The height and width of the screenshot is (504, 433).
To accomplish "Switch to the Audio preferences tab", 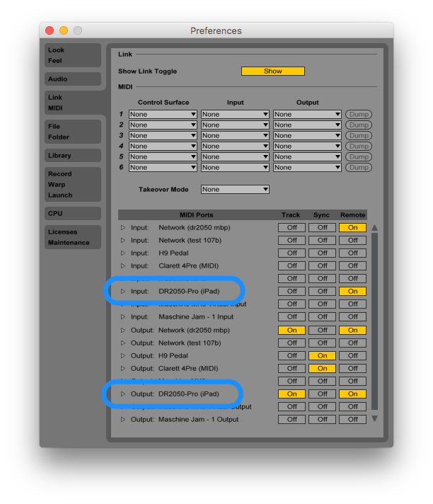I will pyautogui.click(x=73, y=79).
